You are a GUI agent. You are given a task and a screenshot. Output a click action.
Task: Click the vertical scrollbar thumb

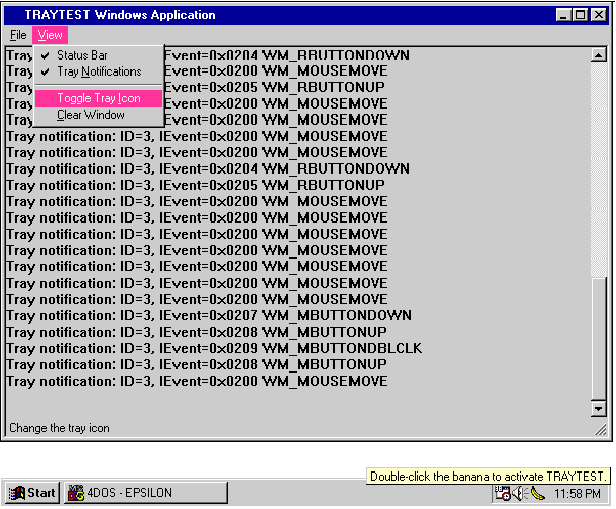598,339
